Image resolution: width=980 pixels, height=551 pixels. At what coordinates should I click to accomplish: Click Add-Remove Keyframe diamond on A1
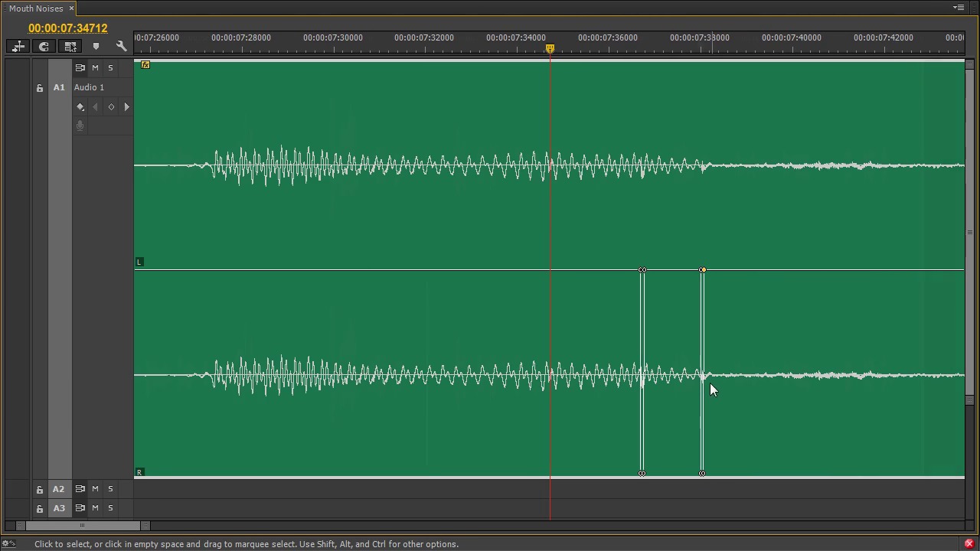[x=111, y=107]
